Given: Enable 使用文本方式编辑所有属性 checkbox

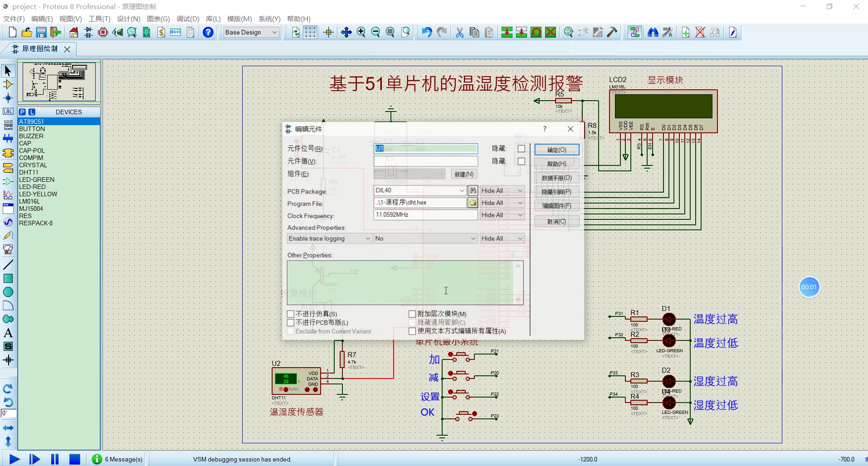Looking at the screenshot, I should (x=412, y=331).
